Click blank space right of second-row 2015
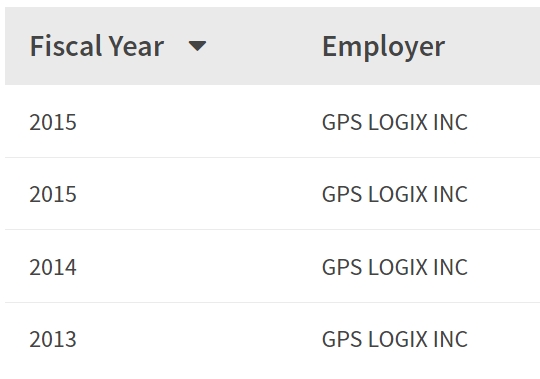Image resolution: width=540 pixels, height=379 pixels. pos(199,194)
